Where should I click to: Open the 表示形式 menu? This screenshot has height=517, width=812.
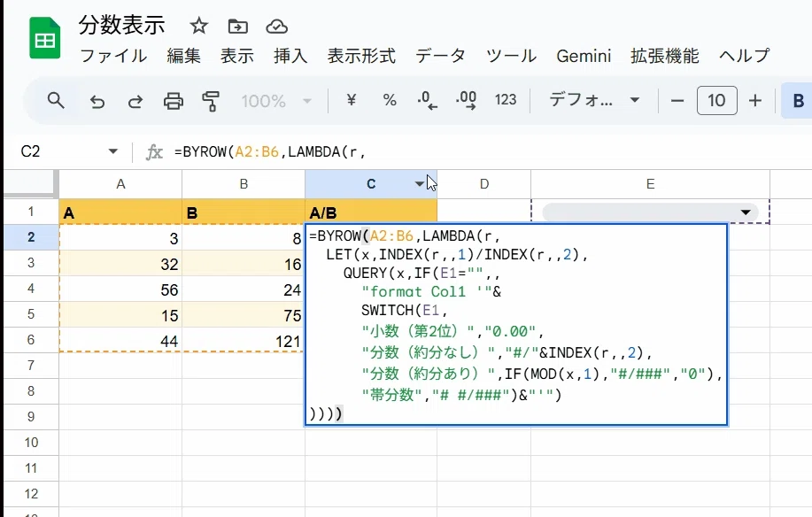coord(361,56)
